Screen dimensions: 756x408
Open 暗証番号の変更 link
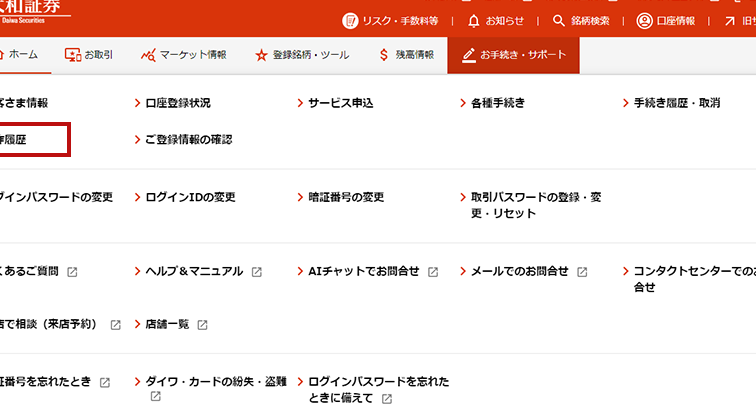click(346, 197)
